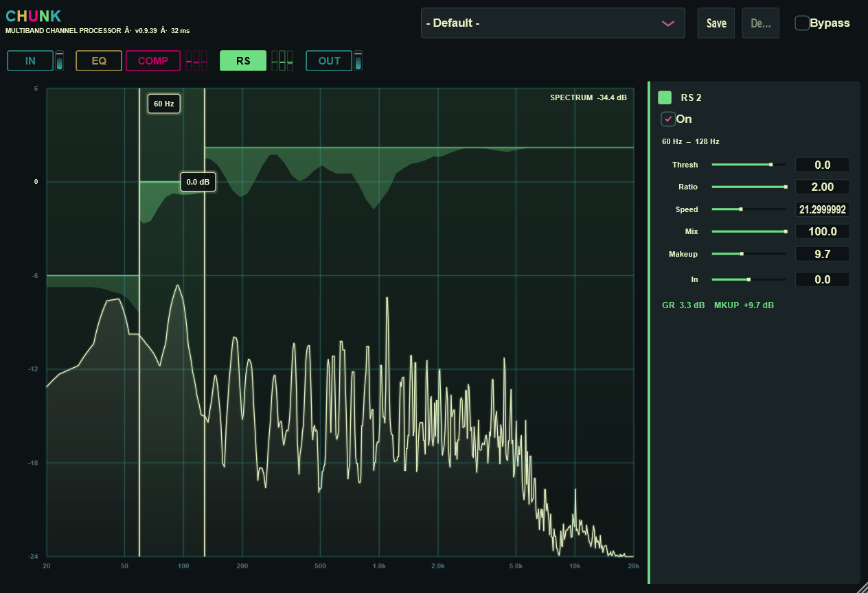This screenshot has height=593, width=868.
Task: Click the Mix value field 100.0
Action: (x=823, y=231)
